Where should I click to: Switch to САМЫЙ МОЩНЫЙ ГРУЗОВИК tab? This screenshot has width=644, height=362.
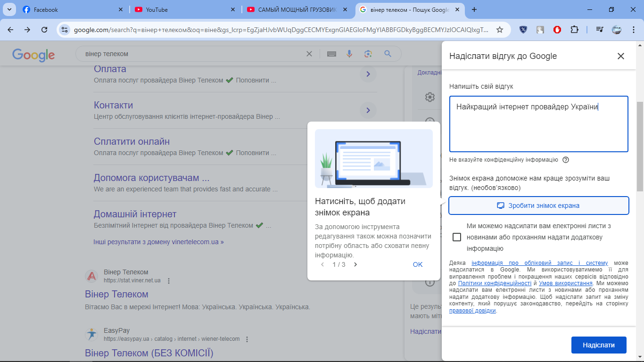pyautogui.click(x=297, y=9)
